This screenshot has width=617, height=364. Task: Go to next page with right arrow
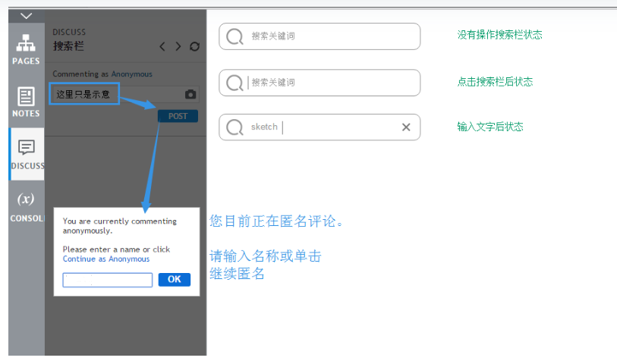click(x=178, y=47)
